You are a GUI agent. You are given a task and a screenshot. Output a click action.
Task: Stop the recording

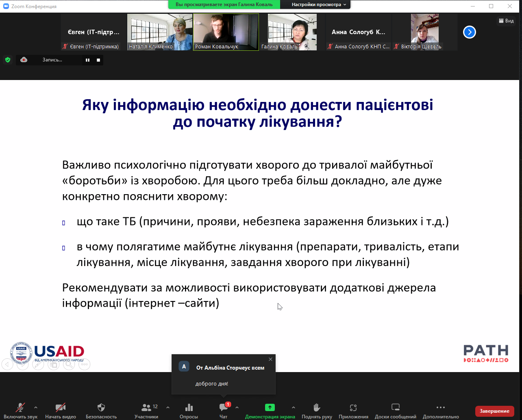coord(98,60)
